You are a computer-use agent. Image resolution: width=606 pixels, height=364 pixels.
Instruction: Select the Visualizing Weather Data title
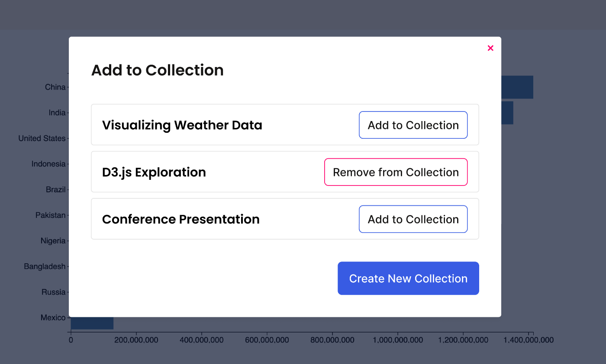[182, 125]
